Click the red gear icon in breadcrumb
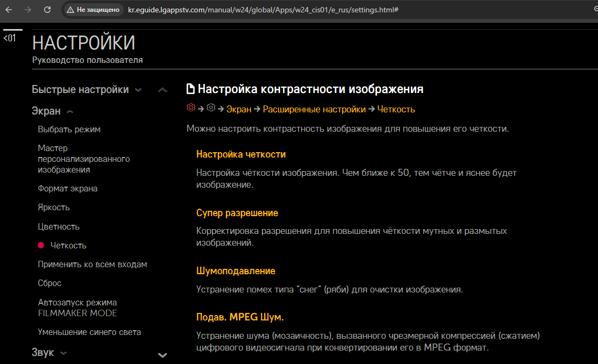Viewport: 598px width, 364px height. point(190,108)
